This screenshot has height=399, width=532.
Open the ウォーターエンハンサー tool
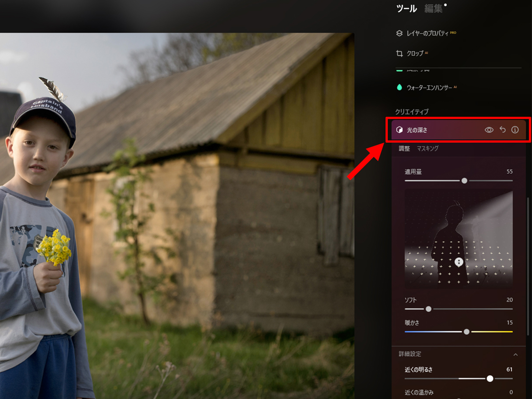point(429,88)
